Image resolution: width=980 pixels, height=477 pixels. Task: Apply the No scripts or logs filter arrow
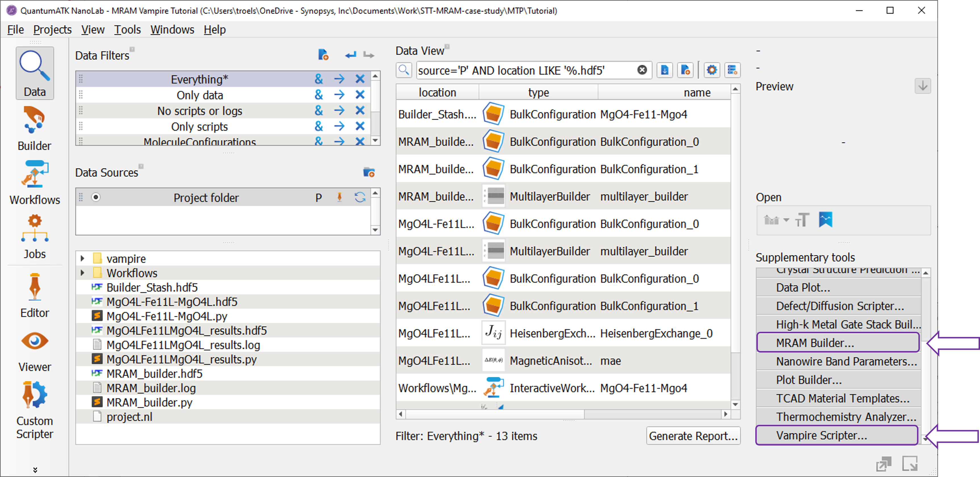[339, 110]
